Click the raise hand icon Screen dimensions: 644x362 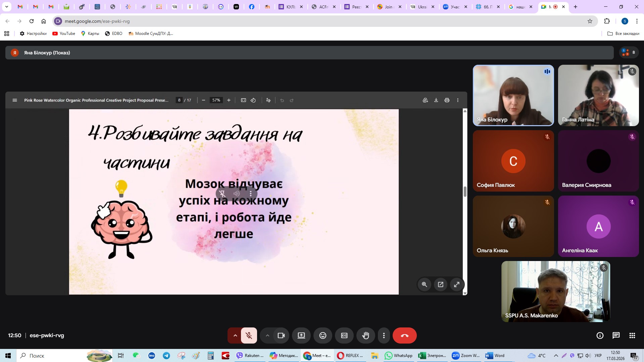[365, 335]
